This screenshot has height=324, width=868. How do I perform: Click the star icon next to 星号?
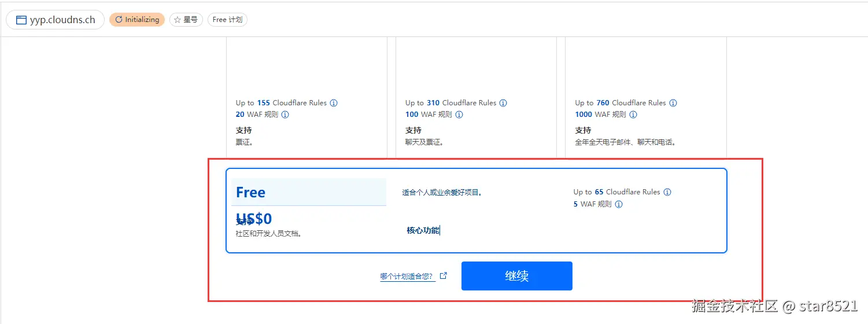click(x=178, y=20)
